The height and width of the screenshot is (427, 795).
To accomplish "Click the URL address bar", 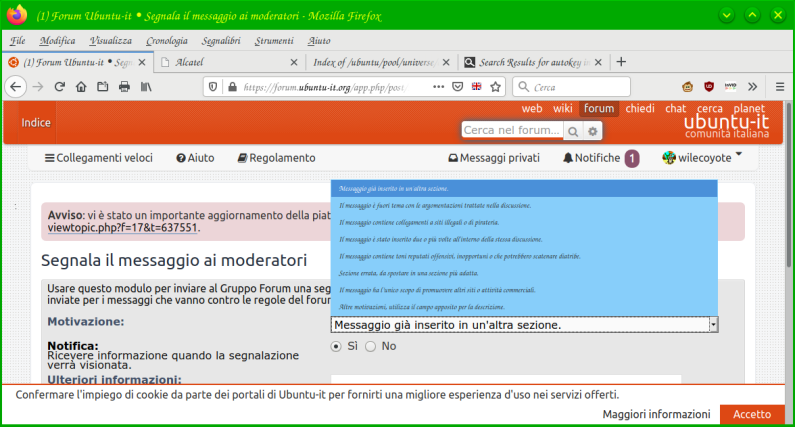I will [x=324, y=87].
